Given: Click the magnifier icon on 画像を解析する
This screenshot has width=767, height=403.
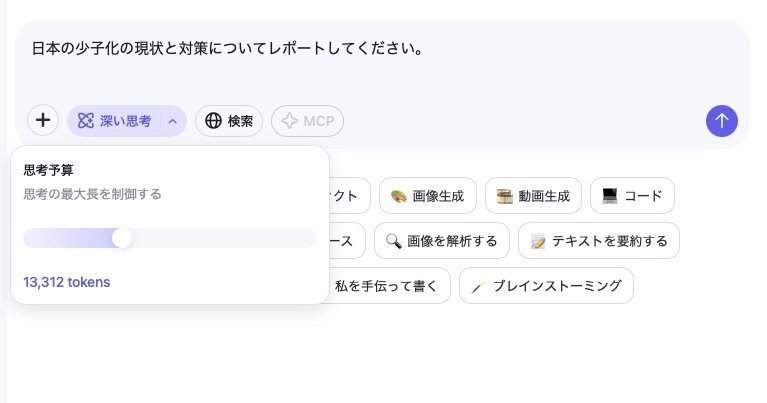Looking at the screenshot, I should [x=393, y=241].
